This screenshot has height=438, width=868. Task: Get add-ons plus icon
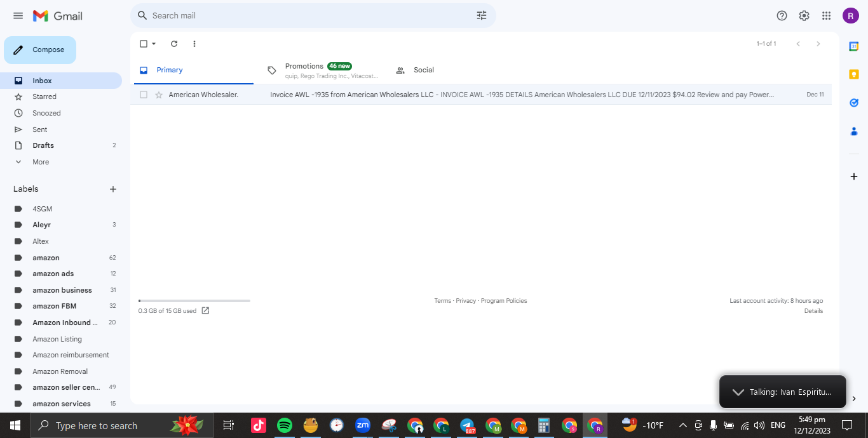point(854,176)
